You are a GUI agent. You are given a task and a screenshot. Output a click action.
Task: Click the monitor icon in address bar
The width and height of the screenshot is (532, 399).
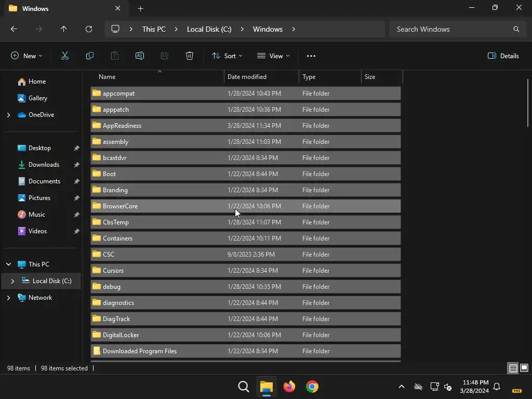point(115,29)
